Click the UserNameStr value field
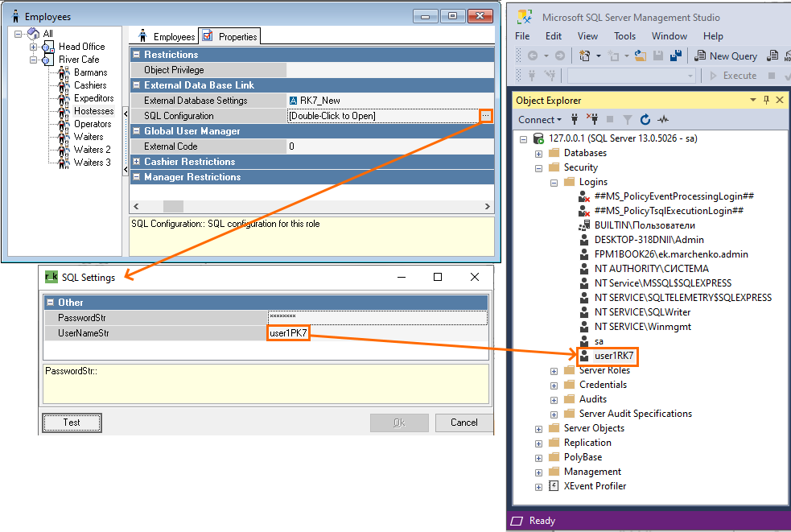 377,333
